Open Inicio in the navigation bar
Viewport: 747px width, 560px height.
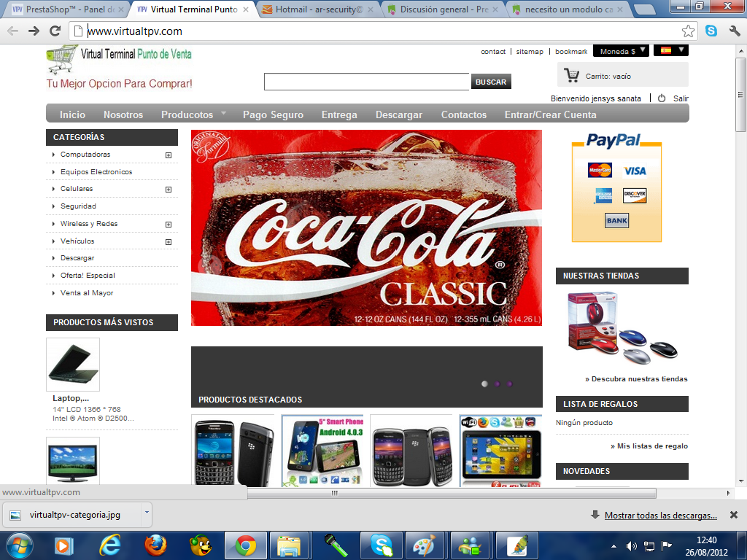pyautogui.click(x=72, y=114)
